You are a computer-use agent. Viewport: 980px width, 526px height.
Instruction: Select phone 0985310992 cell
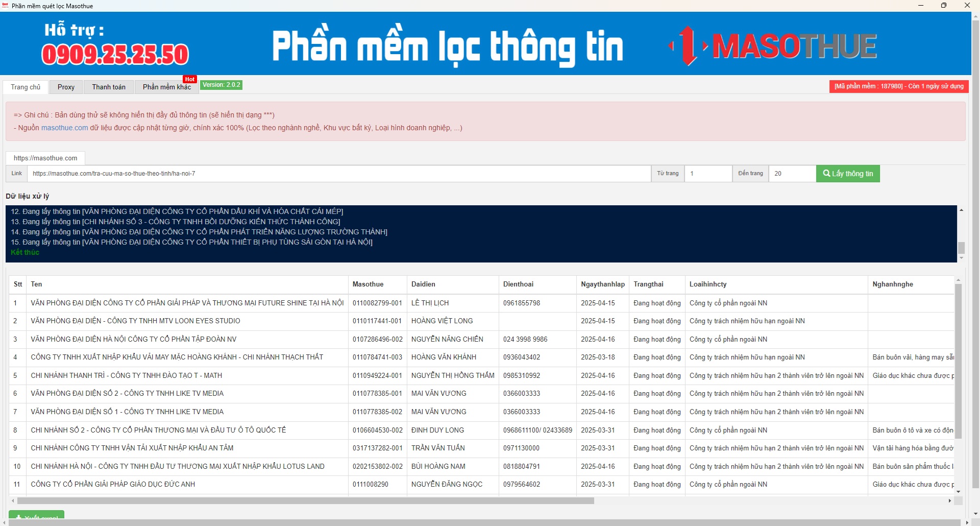tap(538, 376)
